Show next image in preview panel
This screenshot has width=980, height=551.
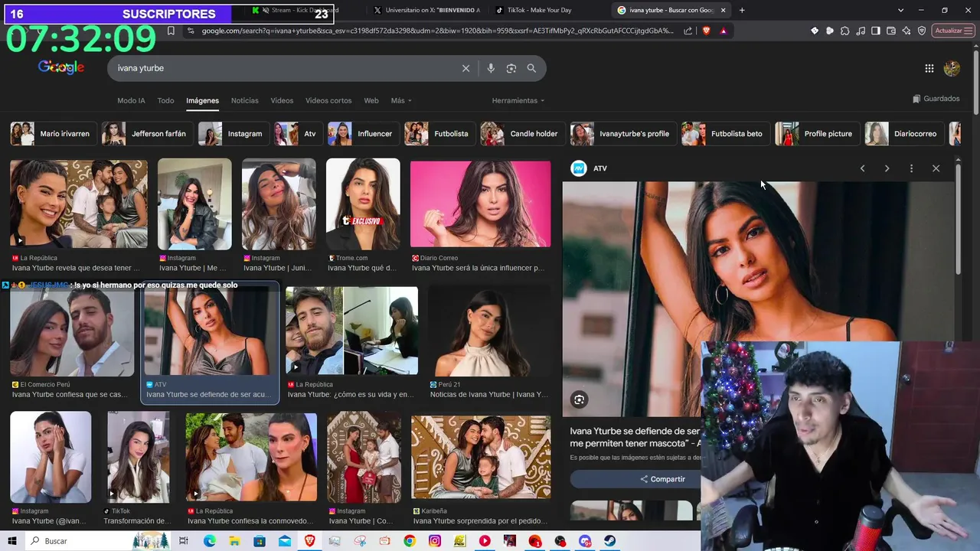(x=887, y=168)
